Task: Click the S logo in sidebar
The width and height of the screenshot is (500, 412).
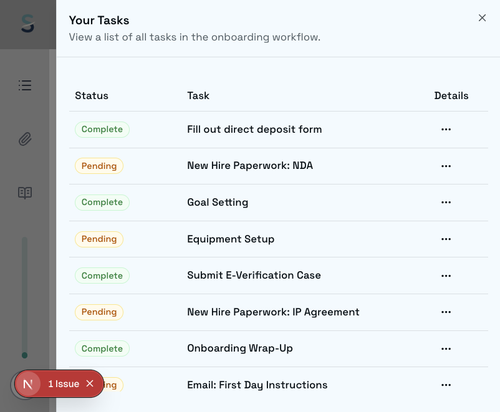Action: point(28,23)
